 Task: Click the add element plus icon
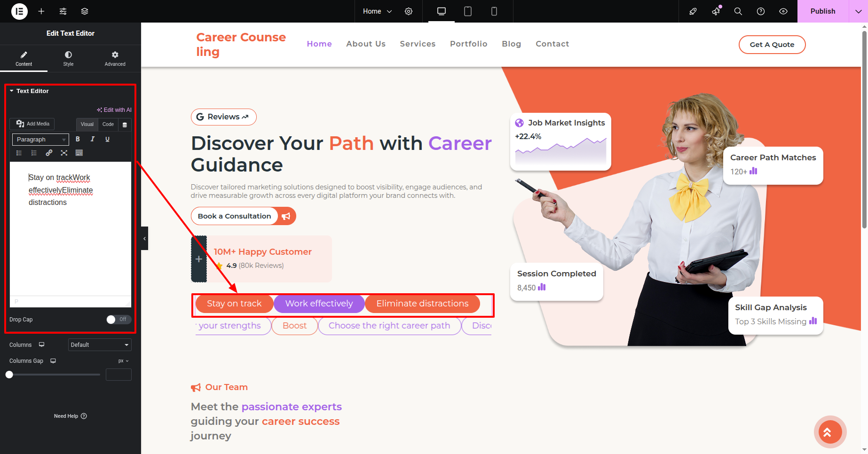pos(41,11)
